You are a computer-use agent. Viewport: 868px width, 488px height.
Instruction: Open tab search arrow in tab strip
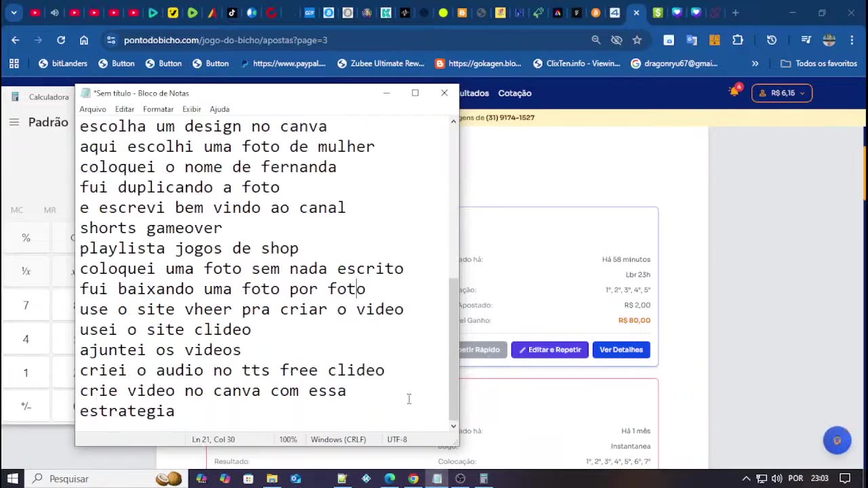tap(14, 13)
